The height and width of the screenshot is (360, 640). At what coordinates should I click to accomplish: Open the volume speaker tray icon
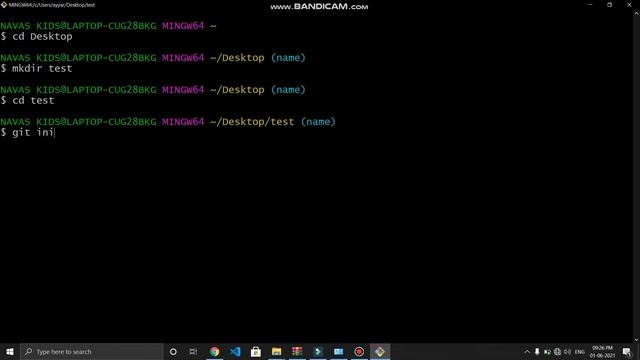[567, 352]
